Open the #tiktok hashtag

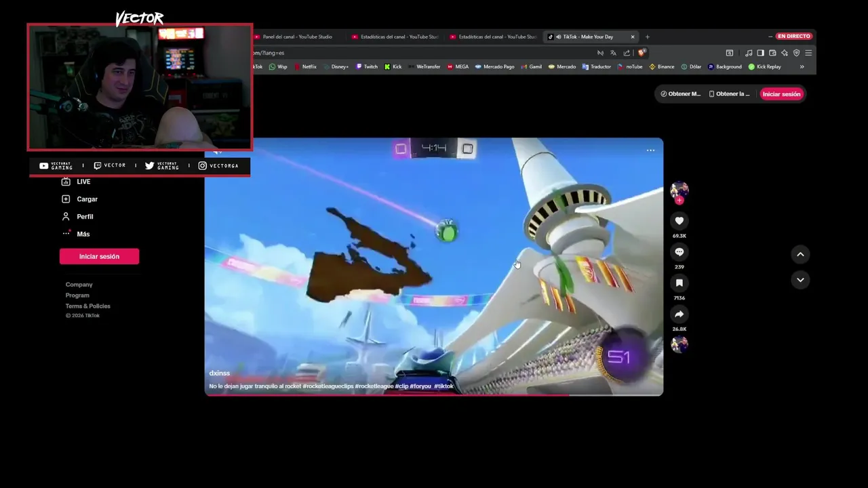pyautogui.click(x=443, y=386)
